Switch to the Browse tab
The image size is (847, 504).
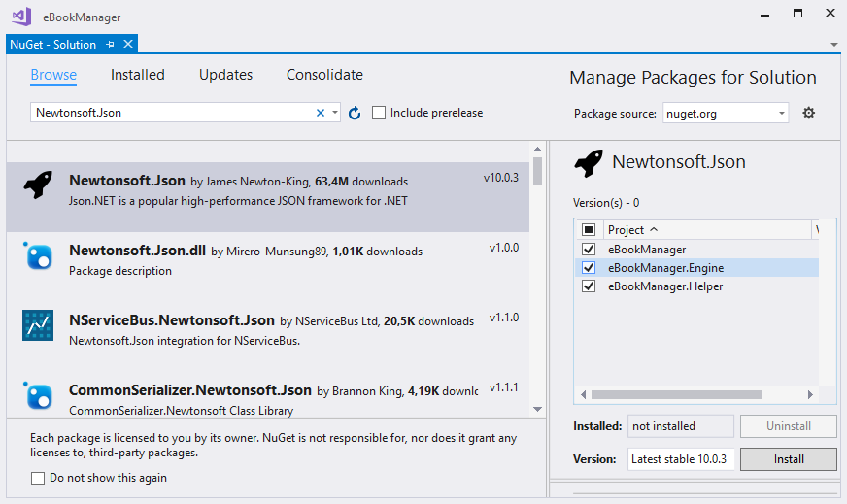[x=53, y=75]
